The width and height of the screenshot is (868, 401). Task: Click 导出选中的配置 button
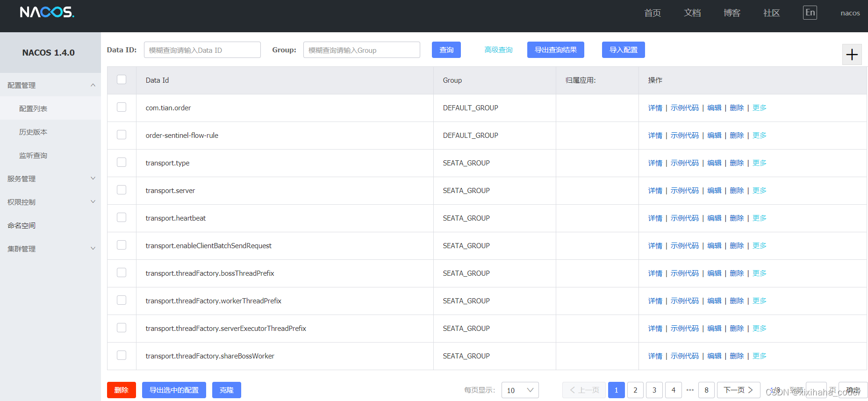(x=174, y=390)
